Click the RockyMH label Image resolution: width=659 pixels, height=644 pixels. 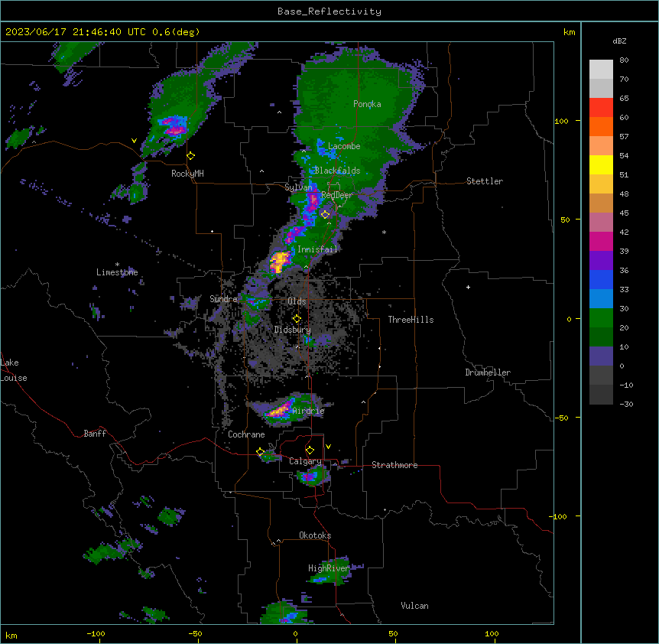point(187,174)
